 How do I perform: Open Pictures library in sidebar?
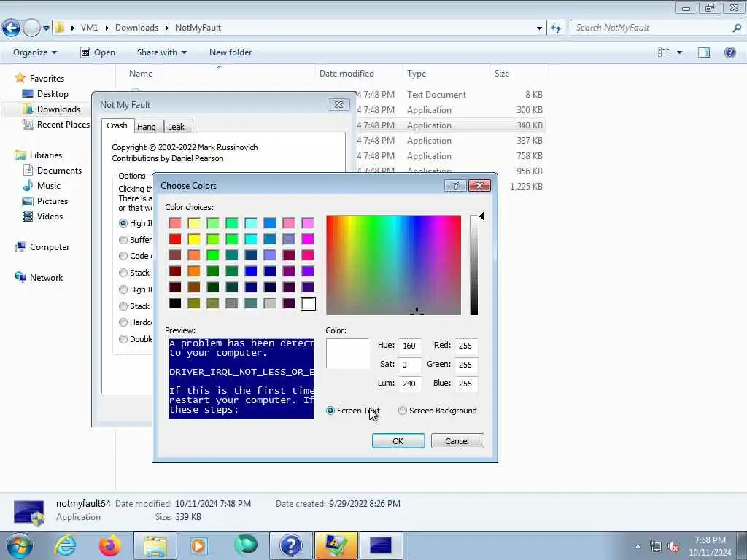(53, 201)
